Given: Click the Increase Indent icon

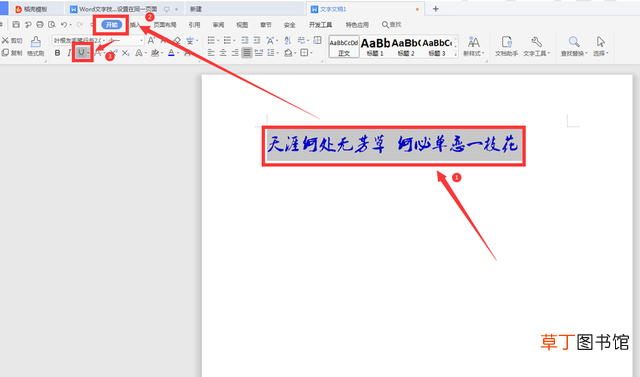Looking at the screenshot, I should click(257, 40).
